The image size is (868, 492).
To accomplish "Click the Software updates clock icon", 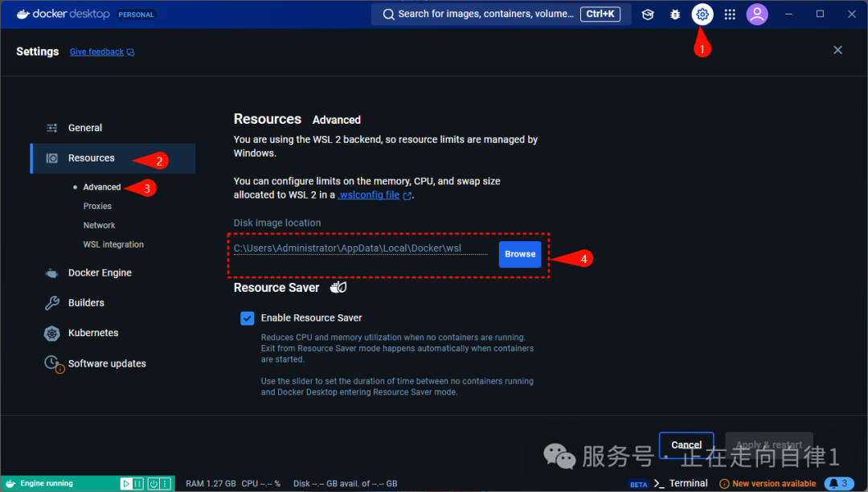I will (53, 363).
